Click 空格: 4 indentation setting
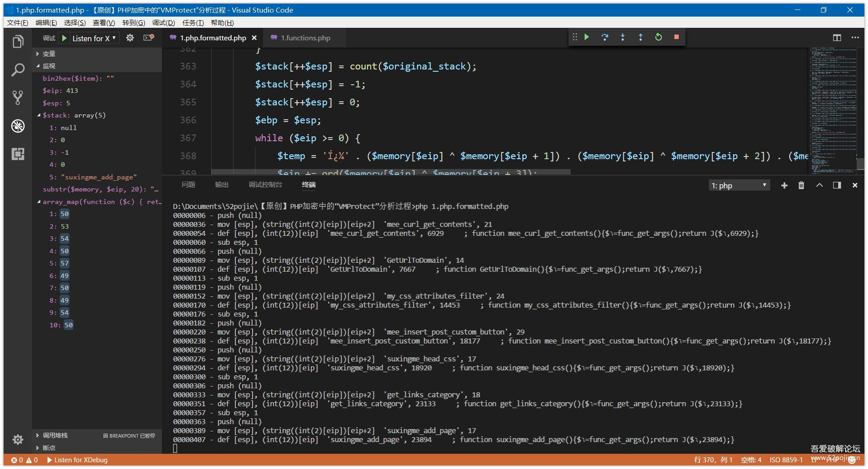Viewport: 868px width, 469px height. coord(751,460)
